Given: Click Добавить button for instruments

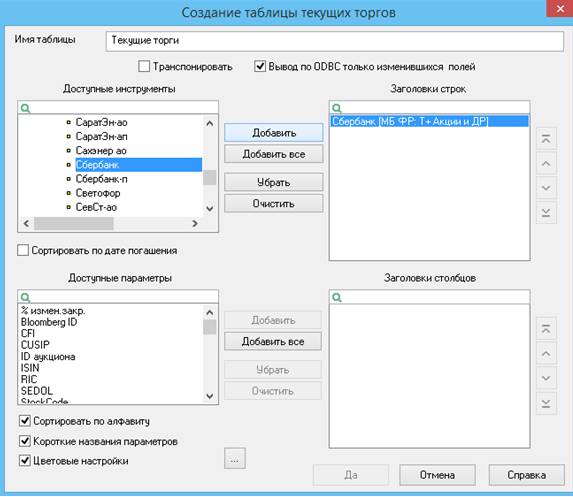Looking at the screenshot, I should point(274,133).
